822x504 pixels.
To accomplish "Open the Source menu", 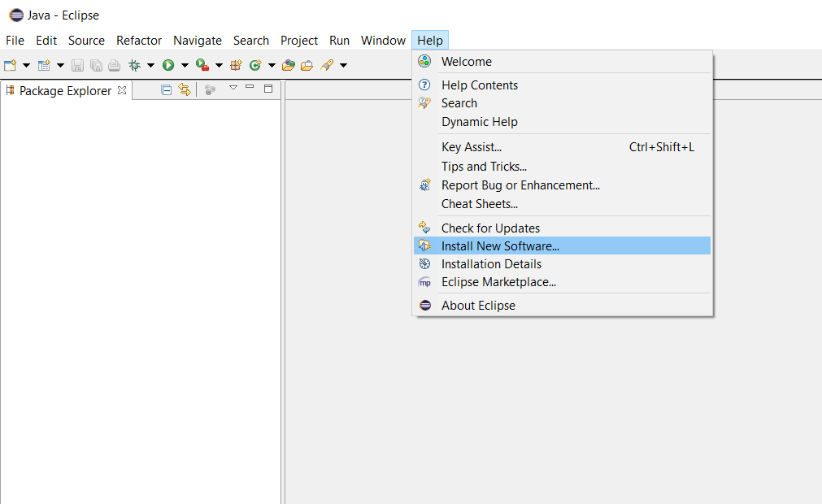I will pyautogui.click(x=86, y=41).
